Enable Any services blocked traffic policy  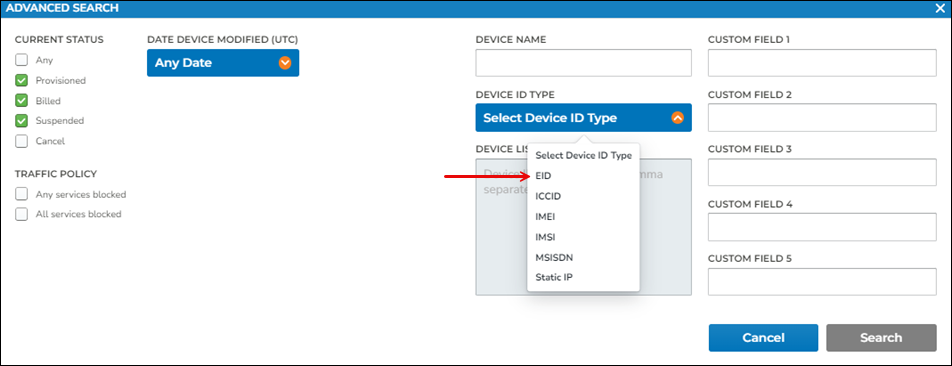click(22, 194)
